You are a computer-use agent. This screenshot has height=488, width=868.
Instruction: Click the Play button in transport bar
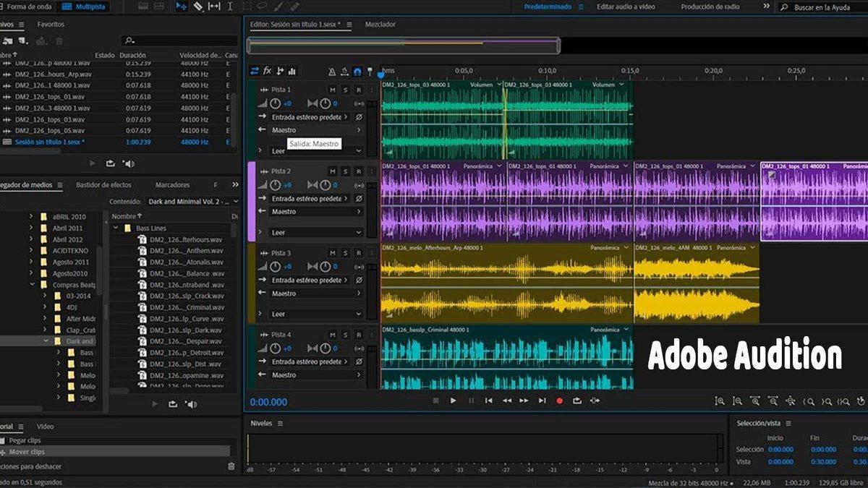[x=454, y=401]
